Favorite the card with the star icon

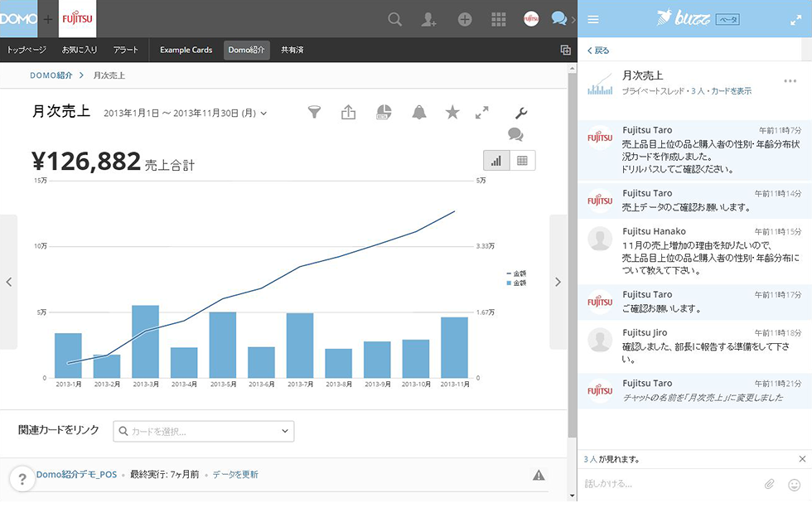click(x=452, y=112)
